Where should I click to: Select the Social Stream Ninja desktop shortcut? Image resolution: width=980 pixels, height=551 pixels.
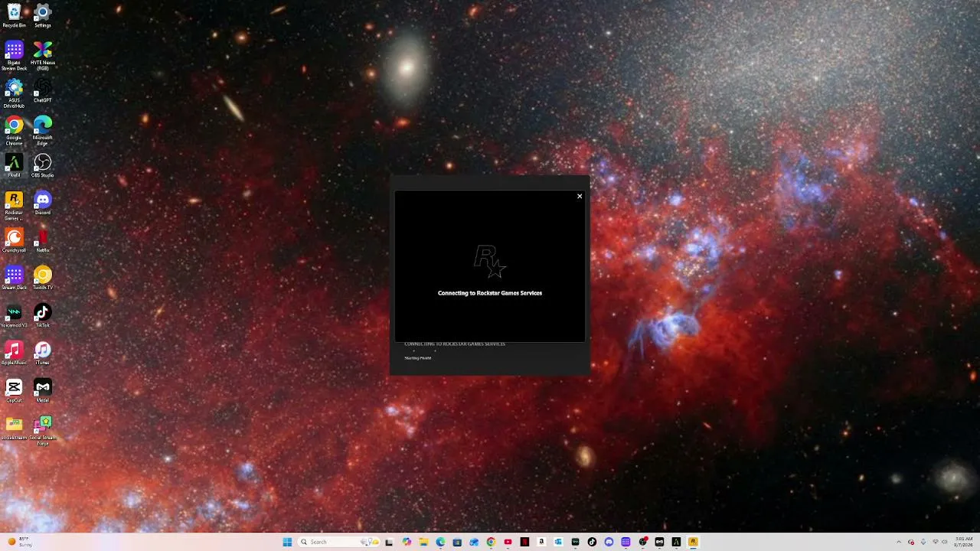(43, 432)
